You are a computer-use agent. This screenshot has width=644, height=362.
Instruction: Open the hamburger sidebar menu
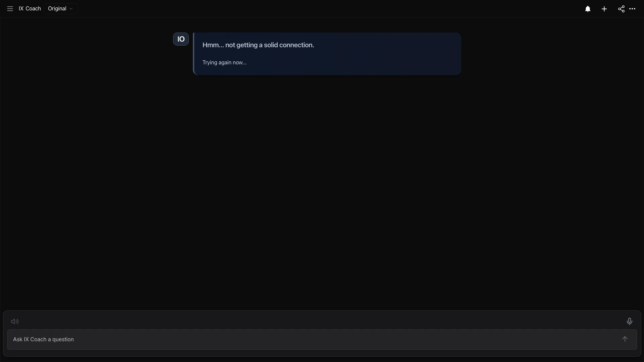pos(10,9)
